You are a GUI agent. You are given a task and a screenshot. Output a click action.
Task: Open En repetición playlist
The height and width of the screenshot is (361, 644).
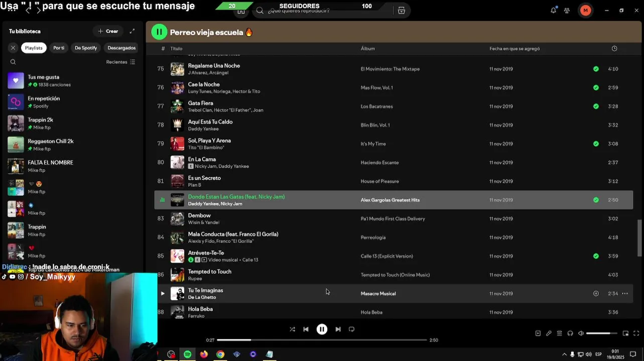click(72, 102)
